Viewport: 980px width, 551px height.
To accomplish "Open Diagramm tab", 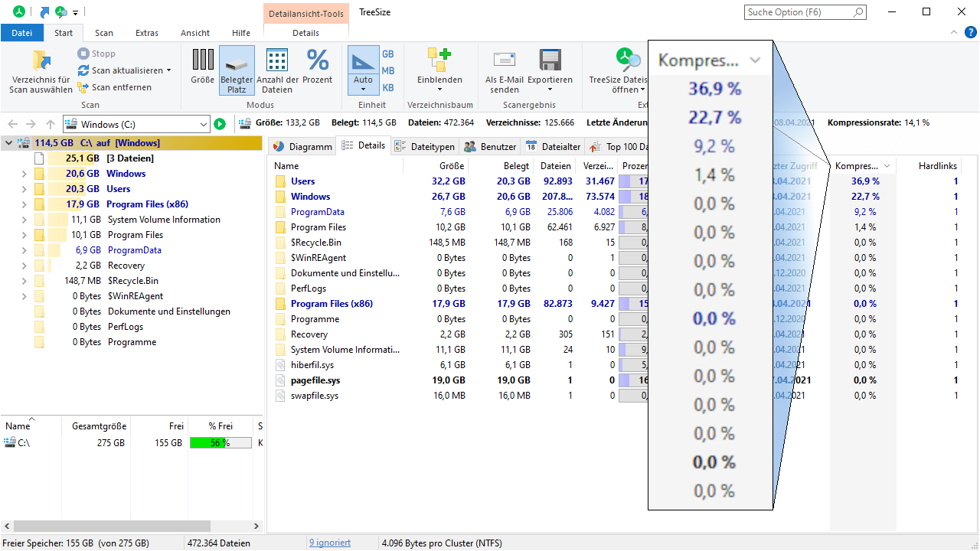I will 302,147.
